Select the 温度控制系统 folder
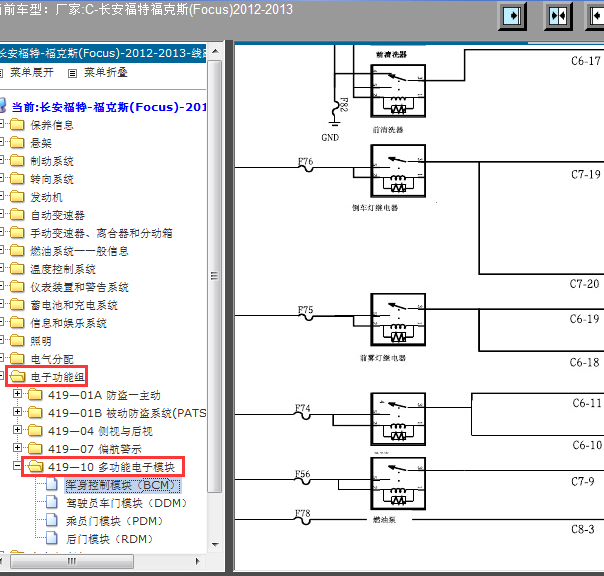Screen dimensions: 604x576 pos(63,269)
